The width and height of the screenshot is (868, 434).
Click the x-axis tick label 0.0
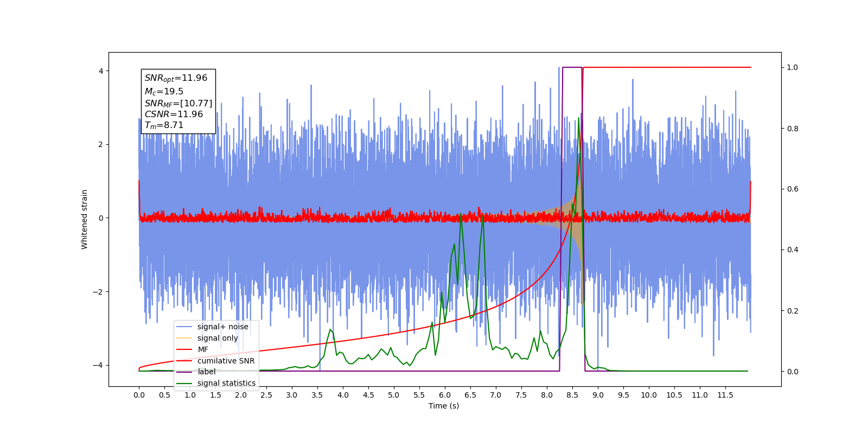(x=139, y=395)
